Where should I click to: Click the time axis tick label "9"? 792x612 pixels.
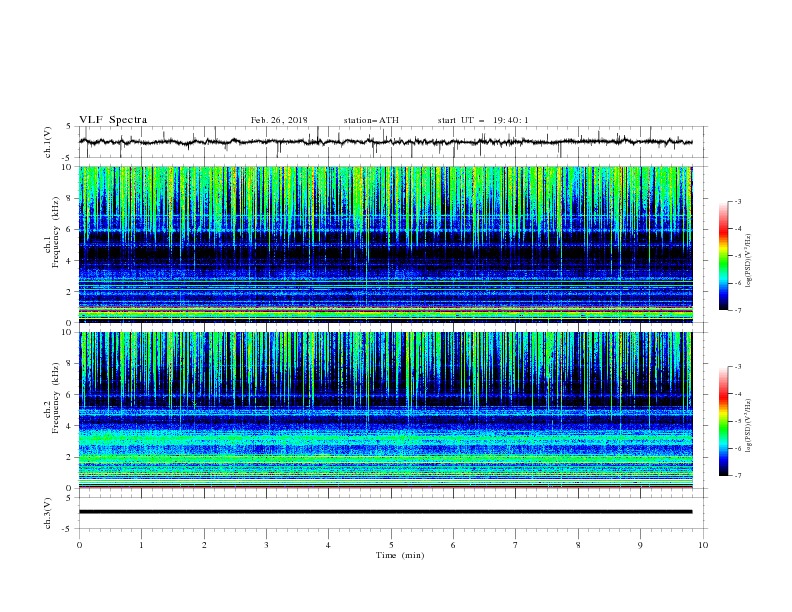coord(640,545)
